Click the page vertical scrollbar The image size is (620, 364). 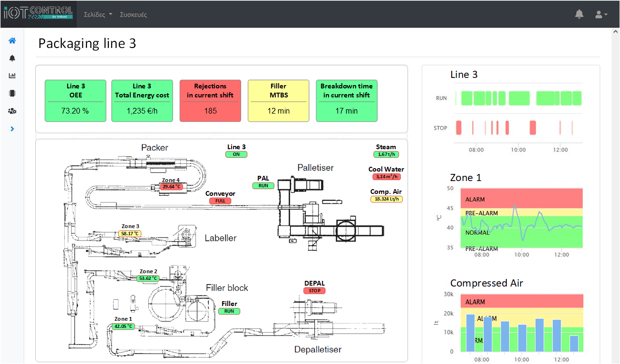click(x=615, y=196)
